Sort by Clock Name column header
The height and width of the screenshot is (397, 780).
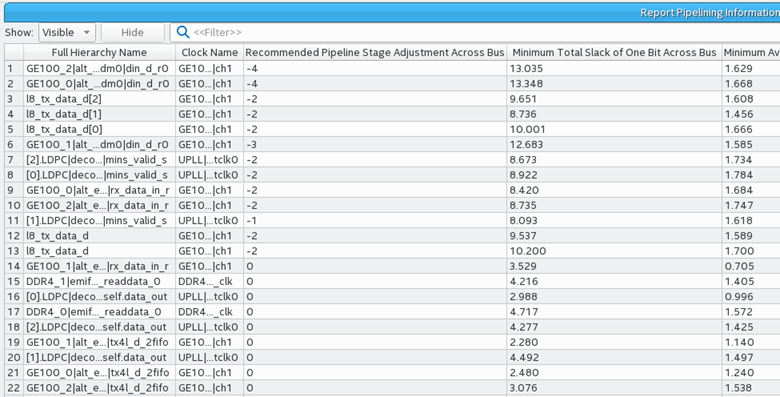[x=209, y=52]
